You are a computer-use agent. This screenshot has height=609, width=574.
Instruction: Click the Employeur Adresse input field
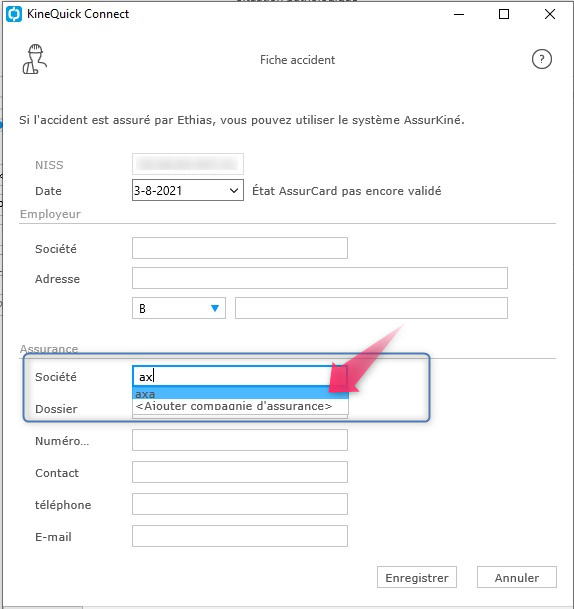coord(320,278)
